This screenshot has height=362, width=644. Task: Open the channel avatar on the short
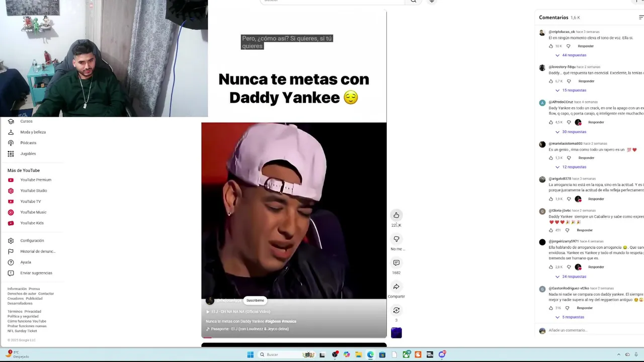click(x=210, y=301)
